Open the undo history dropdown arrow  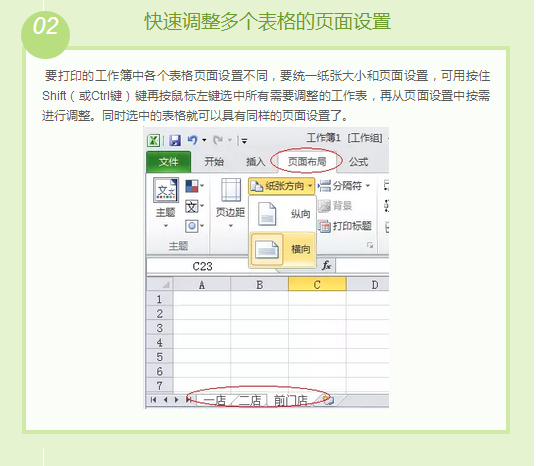point(204,140)
